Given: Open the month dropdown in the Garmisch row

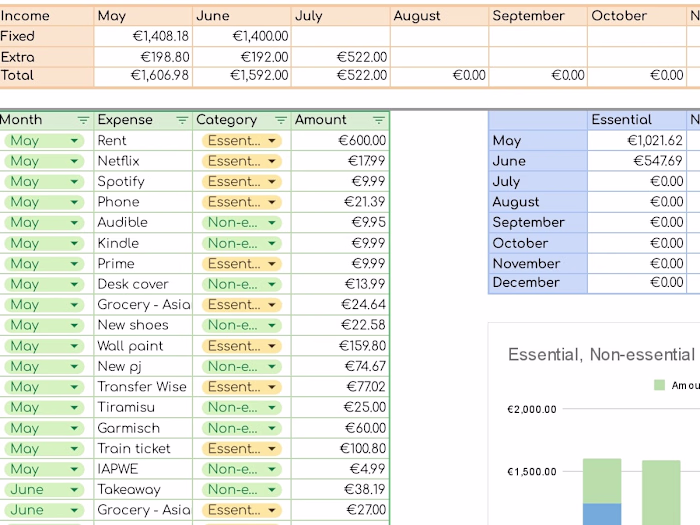Looking at the screenshot, I should [x=74, y=428].
